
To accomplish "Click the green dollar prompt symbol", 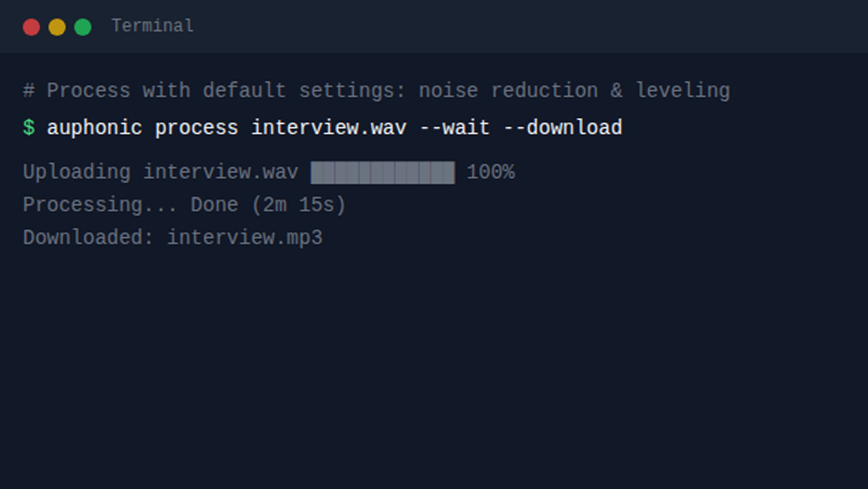I will (x=28, y=128).
